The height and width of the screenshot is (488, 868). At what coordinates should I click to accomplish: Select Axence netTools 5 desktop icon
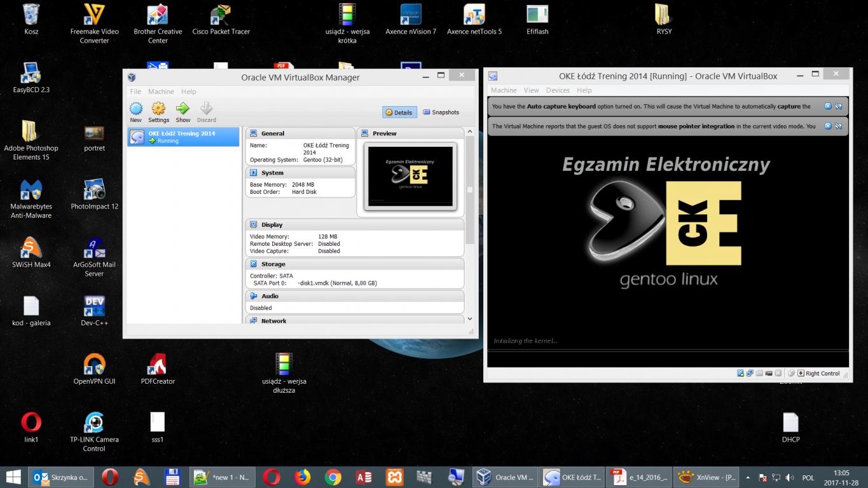point(474,19)
